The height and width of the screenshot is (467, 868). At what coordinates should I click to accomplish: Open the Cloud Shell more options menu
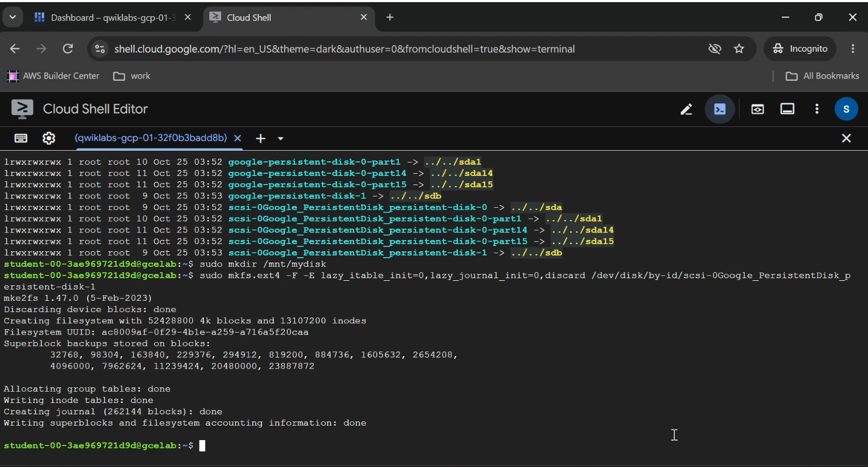point(817,109)
